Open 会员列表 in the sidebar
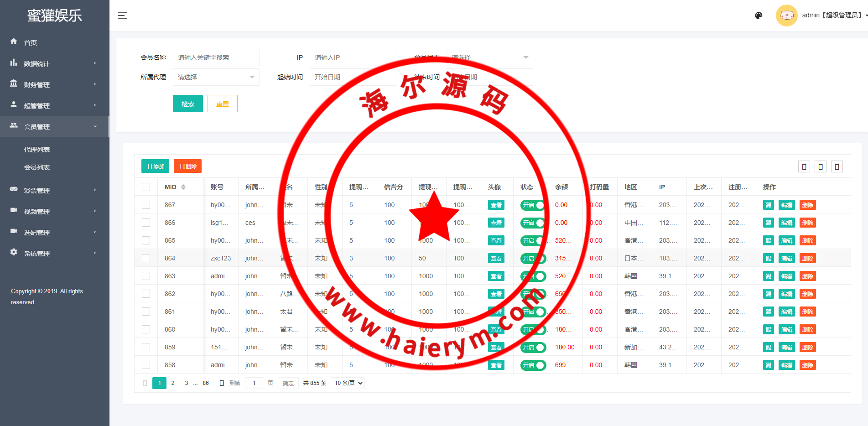This screenshot has width=868, height=426. pyautogui.click(x=37, y=167)
